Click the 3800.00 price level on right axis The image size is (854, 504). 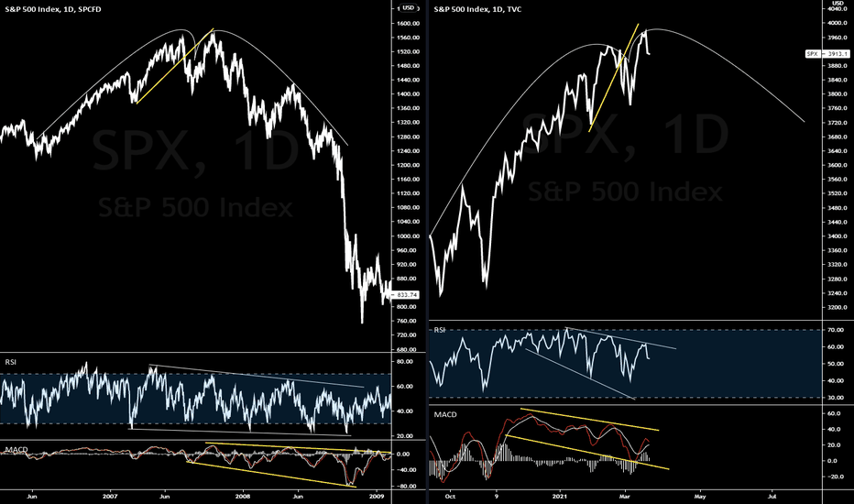pos(838,94)
